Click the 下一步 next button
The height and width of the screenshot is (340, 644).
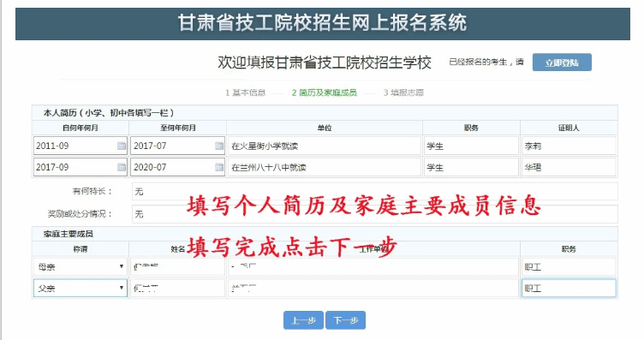click(345, 320)
